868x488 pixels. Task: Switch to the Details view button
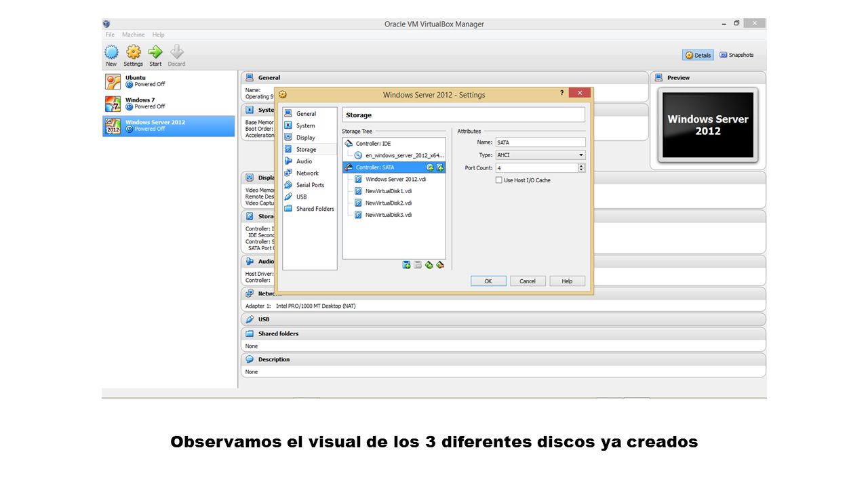[x=698, y=55]
